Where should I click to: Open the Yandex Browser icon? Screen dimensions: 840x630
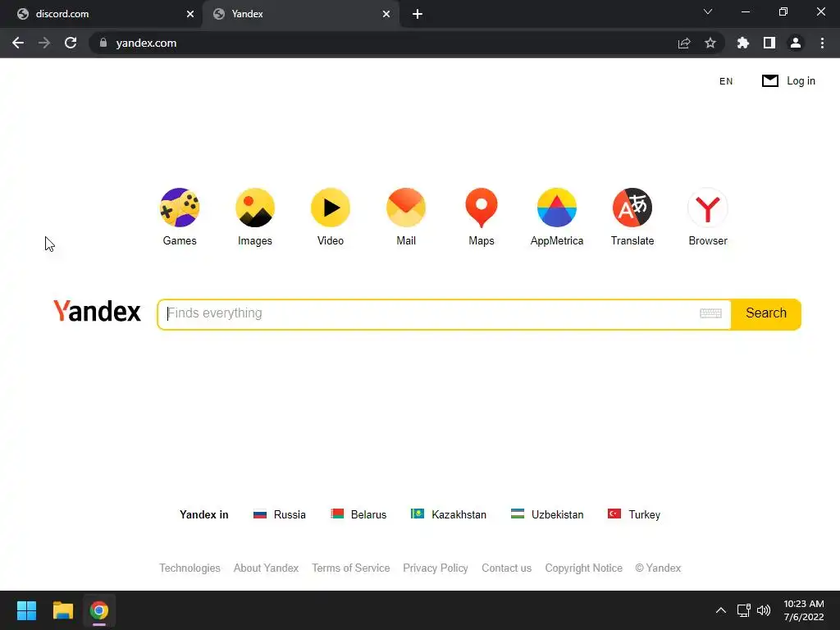(708, 208)
